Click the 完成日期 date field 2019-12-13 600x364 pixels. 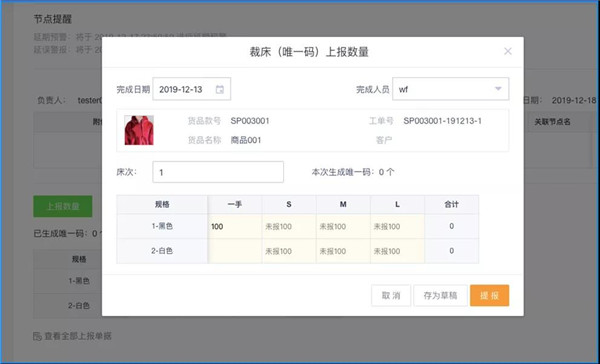click(x=192, y=89)
